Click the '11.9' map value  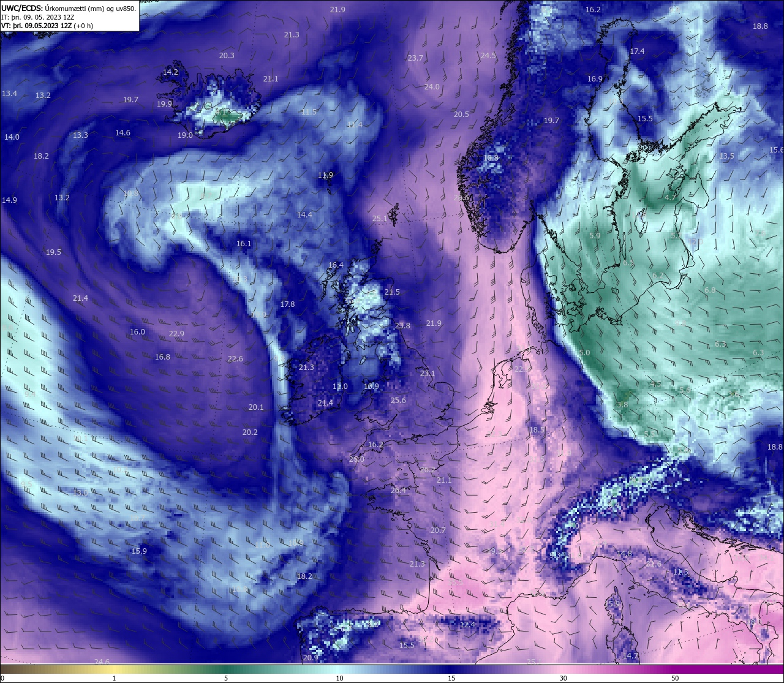[325, 175]
